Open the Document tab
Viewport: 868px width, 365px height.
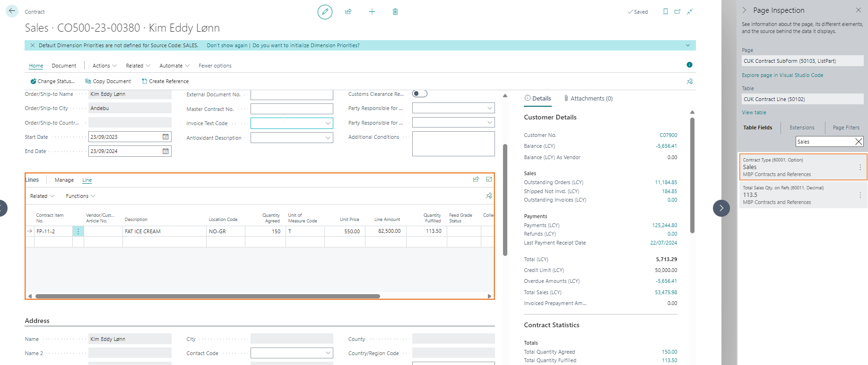point(64,66)
